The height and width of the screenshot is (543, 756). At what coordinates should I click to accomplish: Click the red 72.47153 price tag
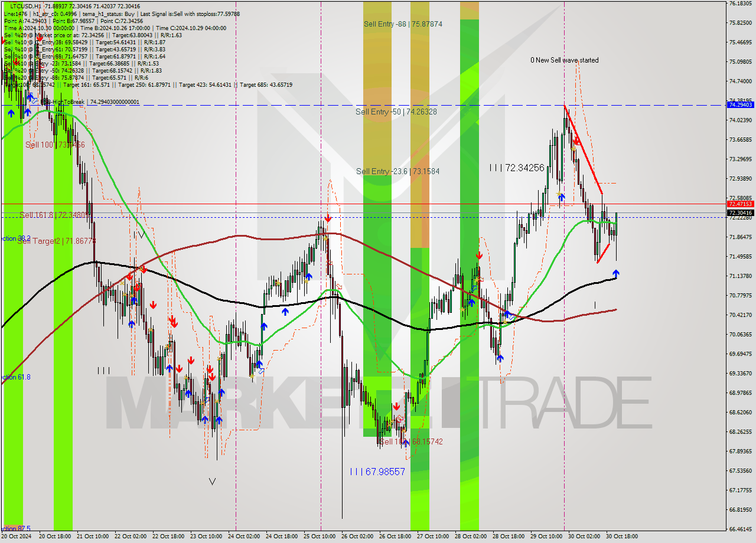(740, 204)
